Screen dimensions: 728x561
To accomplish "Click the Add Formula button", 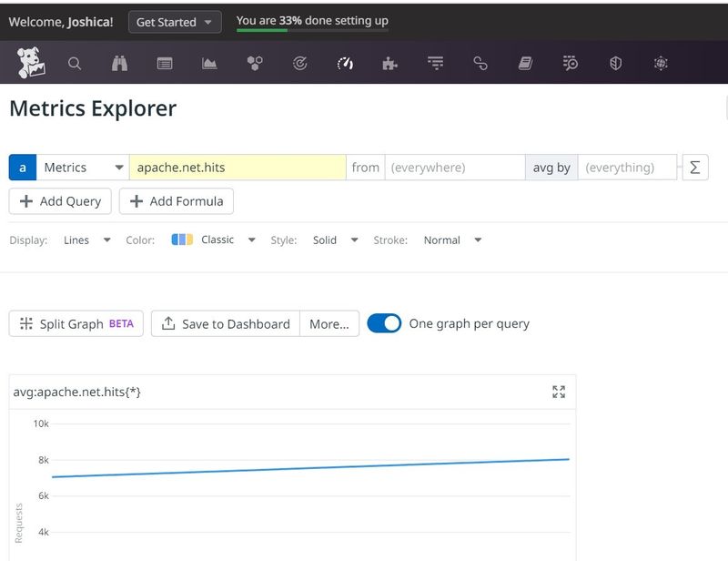I will pos(177,201).
